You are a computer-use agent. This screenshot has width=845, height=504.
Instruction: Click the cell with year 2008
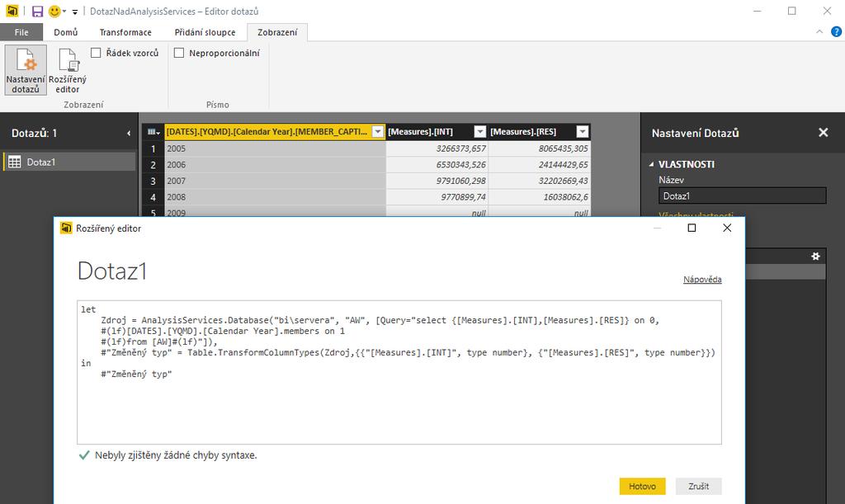tap(275, 197)
